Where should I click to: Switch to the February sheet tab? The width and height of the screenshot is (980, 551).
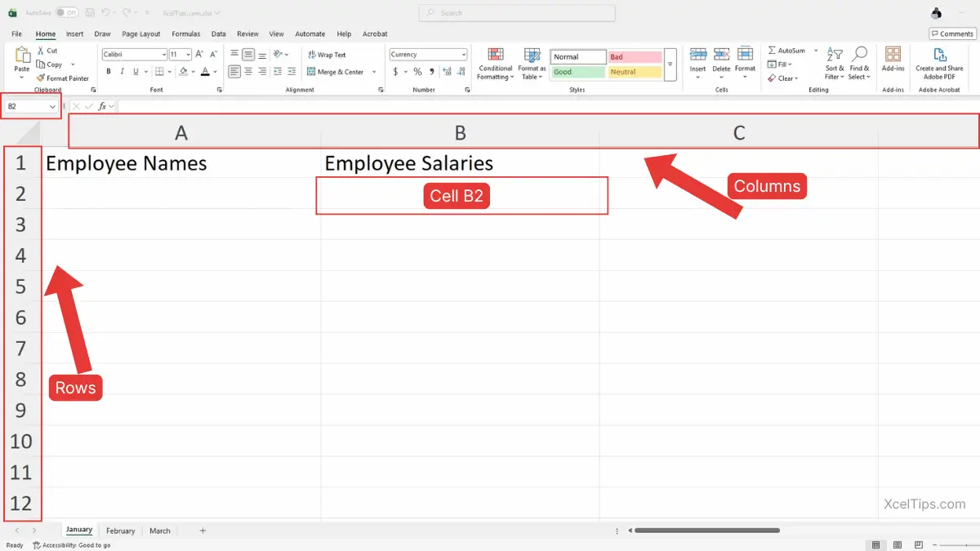click(x=120, y=531)
